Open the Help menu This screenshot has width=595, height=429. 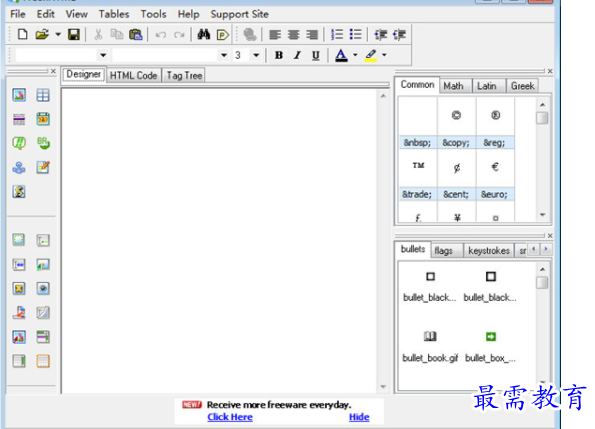[x=189, y=14]
